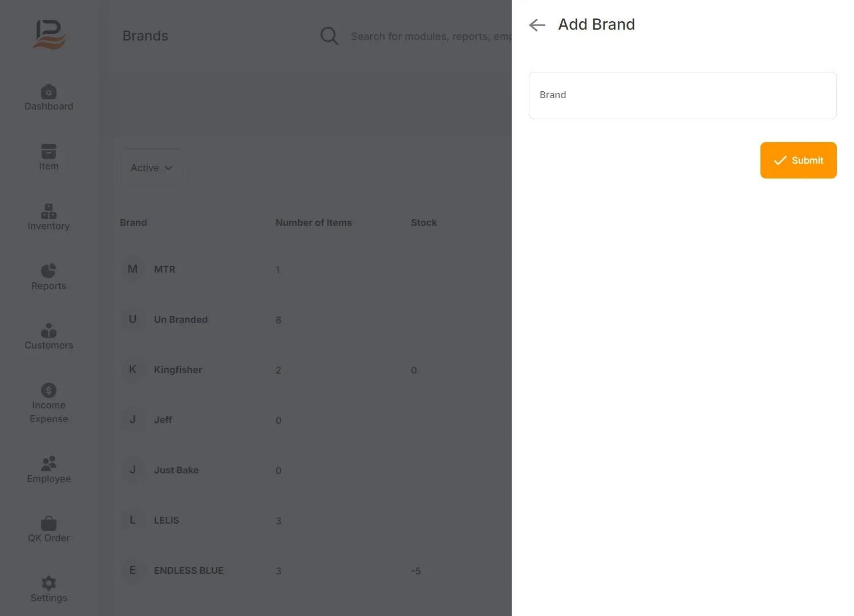This screenshot has width=854, height=616.
Task: Open the Settings section
Action: (49, 590)
